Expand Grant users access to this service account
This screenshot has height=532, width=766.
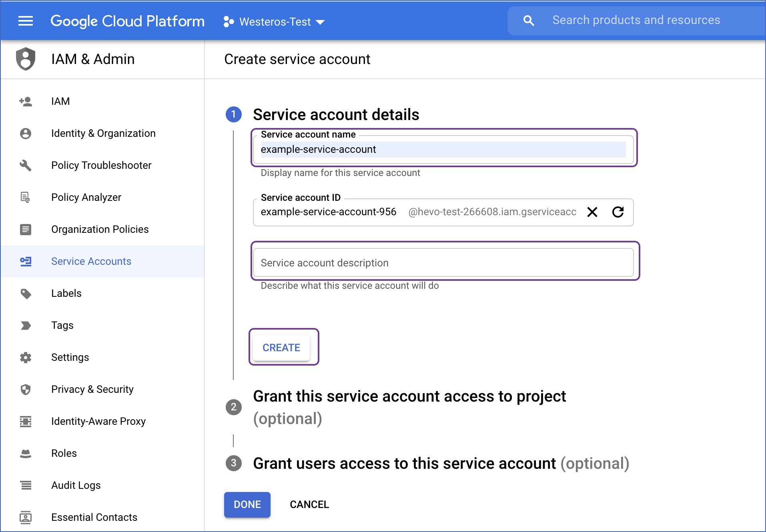point(441,463)
